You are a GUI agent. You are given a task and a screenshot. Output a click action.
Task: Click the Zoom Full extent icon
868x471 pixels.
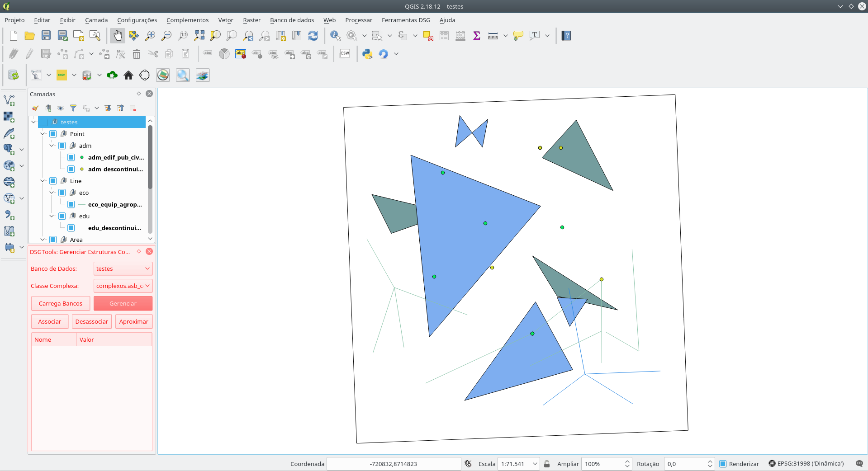tap(199, 36)
